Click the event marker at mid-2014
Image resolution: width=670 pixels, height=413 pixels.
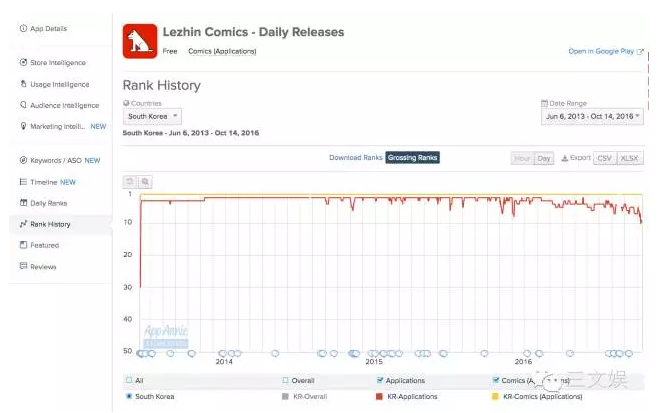275,354
